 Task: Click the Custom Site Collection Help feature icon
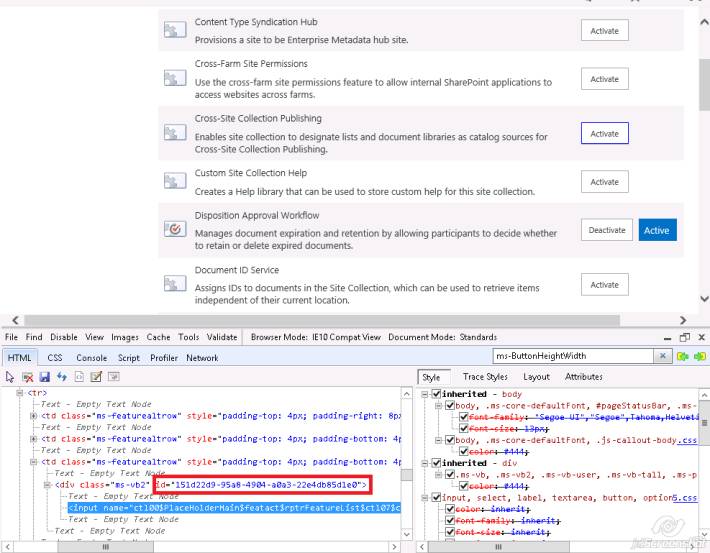pyautogui.click(x=175, y=181)
